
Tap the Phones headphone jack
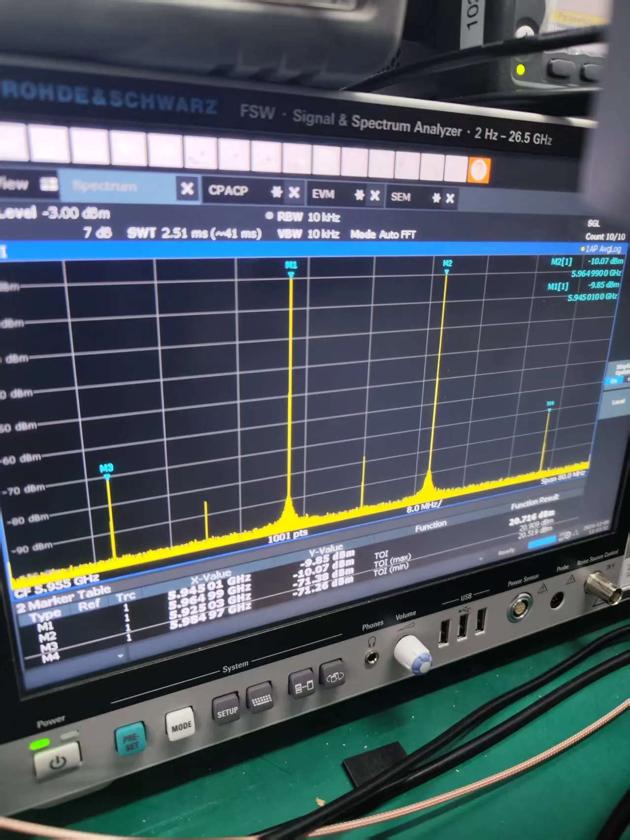(372, 657)
